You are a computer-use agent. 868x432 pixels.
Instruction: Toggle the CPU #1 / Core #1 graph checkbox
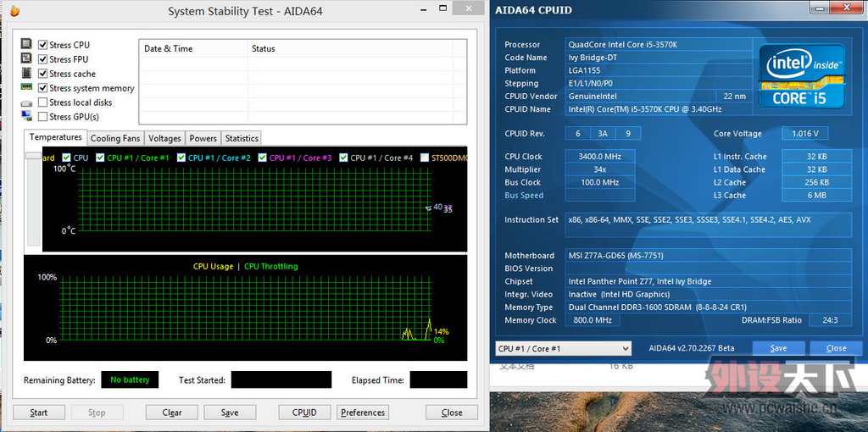coord(100,158)
